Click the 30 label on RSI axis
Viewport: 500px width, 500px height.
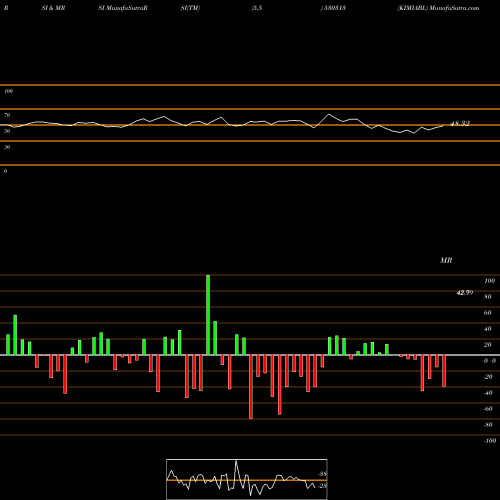[x=7, y=147]
